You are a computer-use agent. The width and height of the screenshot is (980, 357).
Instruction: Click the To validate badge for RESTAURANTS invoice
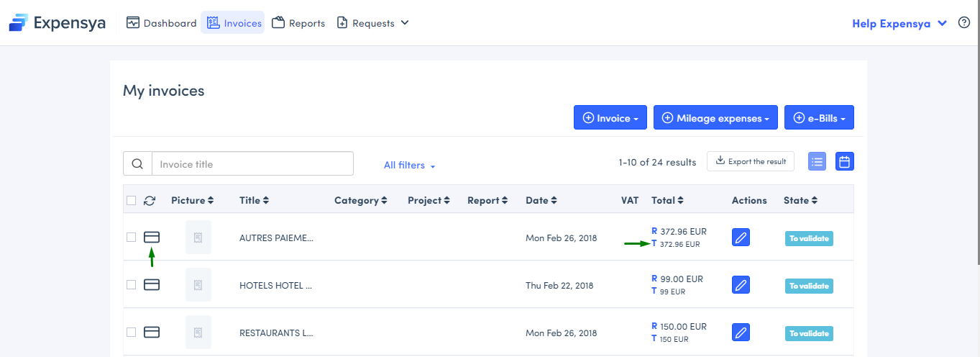[x=809, y=333]
